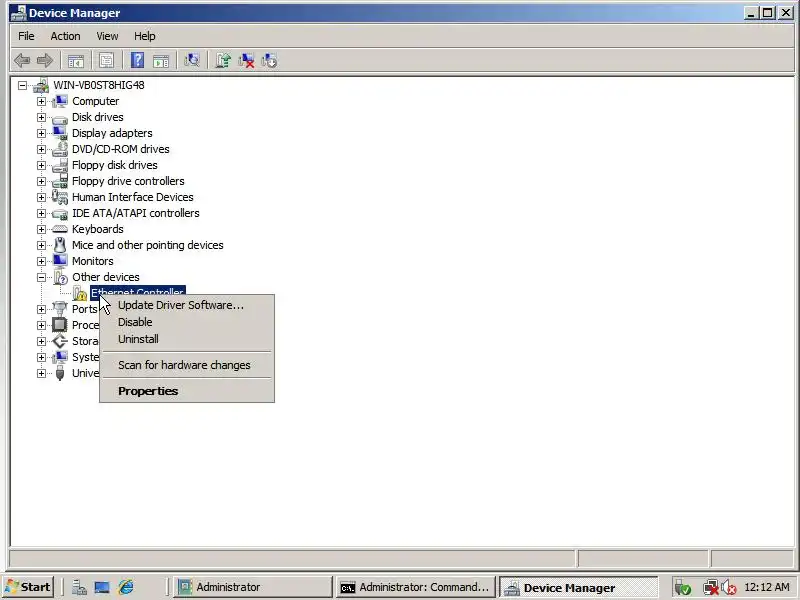Open the File menu
This screenshot has width=800, height=600.
[x=26, y=36]
